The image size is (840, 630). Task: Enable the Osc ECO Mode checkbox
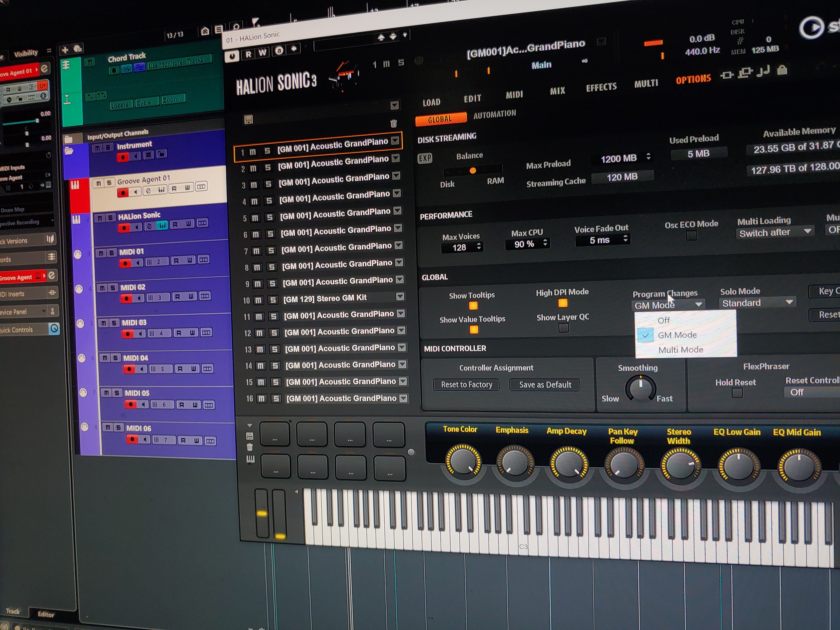point(691,236)
